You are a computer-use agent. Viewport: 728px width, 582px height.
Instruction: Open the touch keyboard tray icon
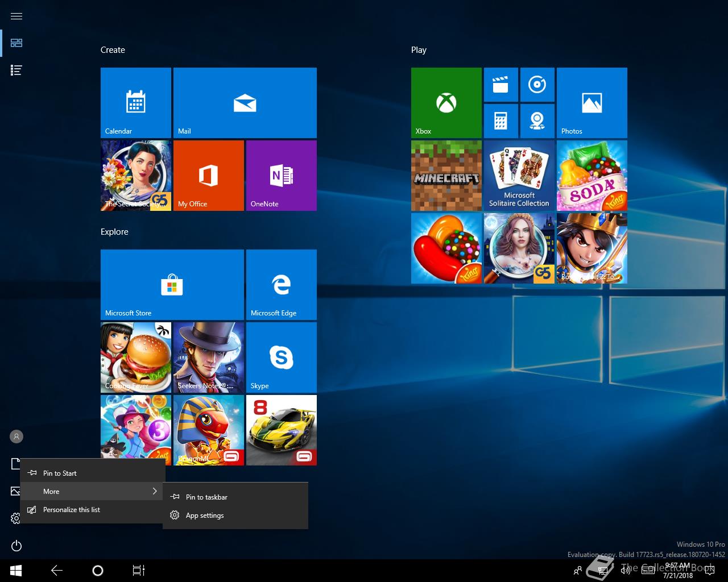coord(648,571)
